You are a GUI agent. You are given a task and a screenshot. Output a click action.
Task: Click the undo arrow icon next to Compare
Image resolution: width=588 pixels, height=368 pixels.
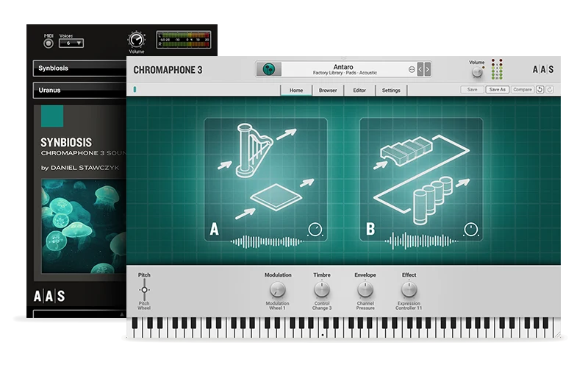(x=539, y=89)
